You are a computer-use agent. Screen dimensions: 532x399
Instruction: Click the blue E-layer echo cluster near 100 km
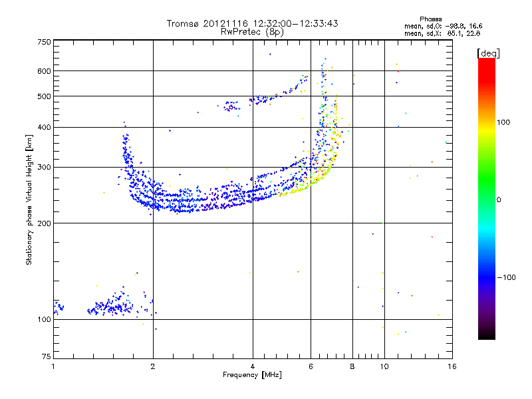coord(110,305)
